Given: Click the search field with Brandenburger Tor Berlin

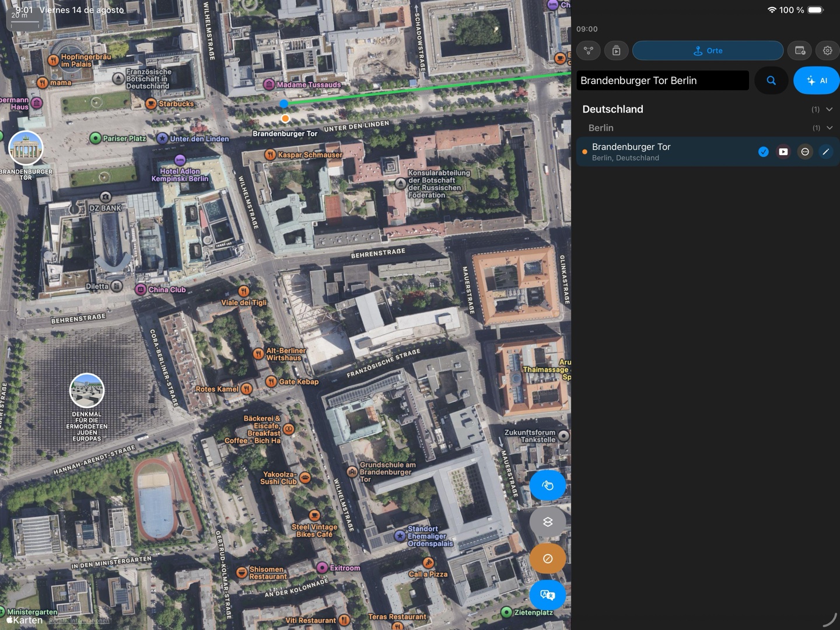Looking at the screenshot, I should point(663,80).
